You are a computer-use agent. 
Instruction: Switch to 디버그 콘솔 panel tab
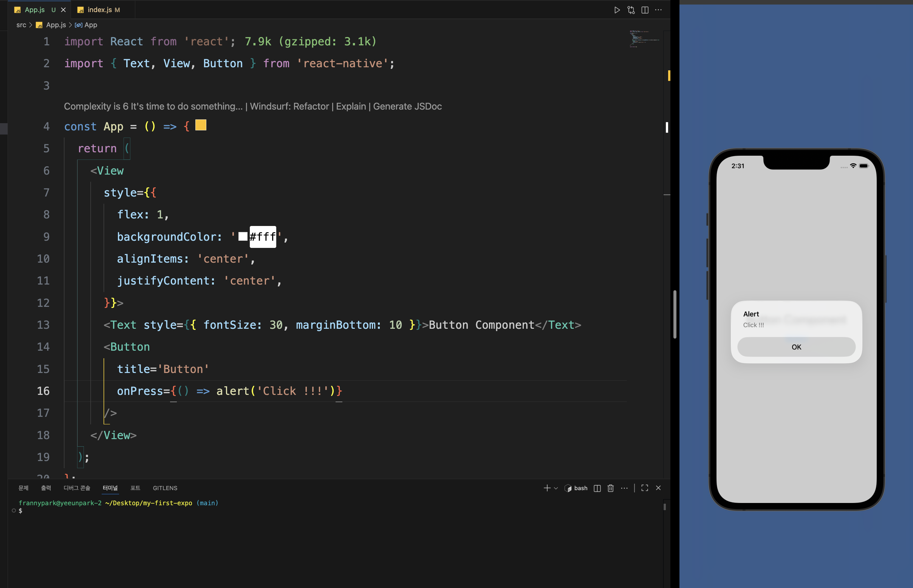(77, 488)
